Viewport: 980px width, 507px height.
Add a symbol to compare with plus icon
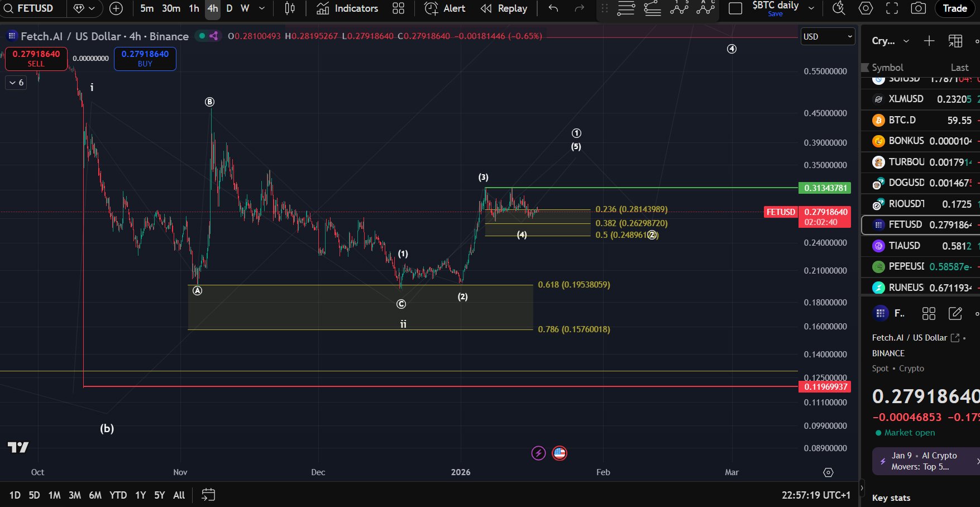pos(116,8)
